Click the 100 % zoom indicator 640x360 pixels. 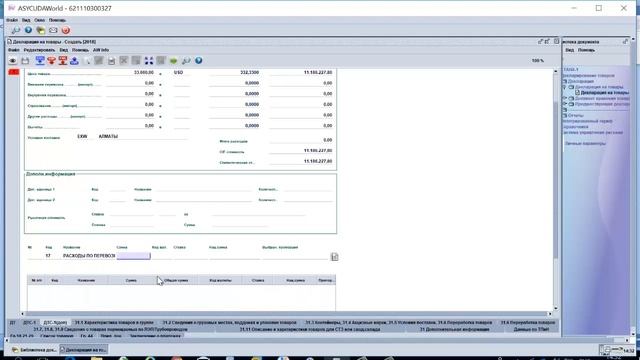538,61
